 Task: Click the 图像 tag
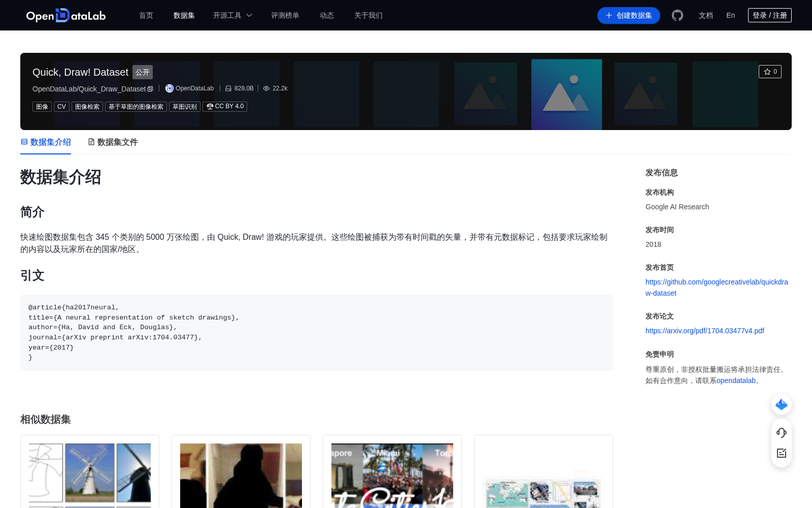point(42,107)
